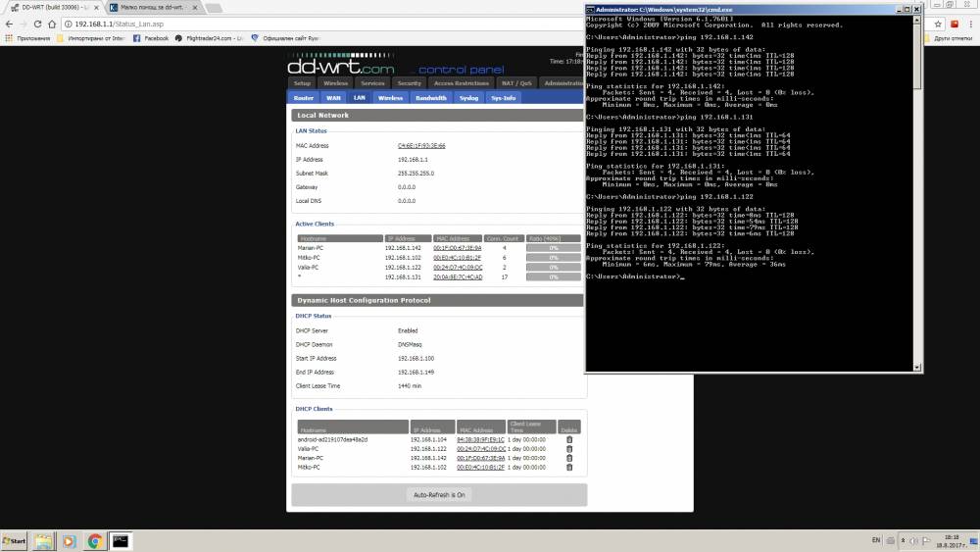The height and width of the screenshot is (552, 980).
Task: Open the cmd window system menu icon
Action: click(x=589, y=10)
